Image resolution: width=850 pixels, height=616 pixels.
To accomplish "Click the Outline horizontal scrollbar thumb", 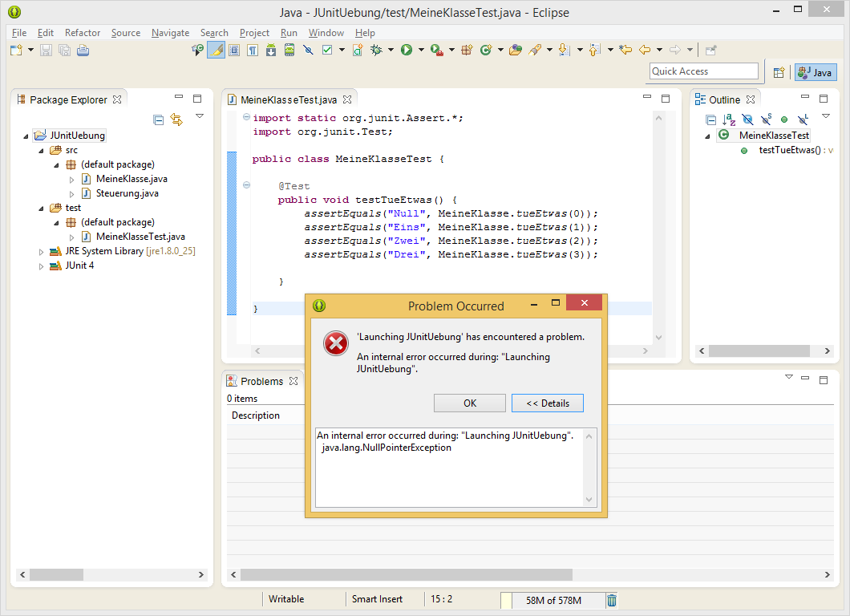I will (759, 351).
